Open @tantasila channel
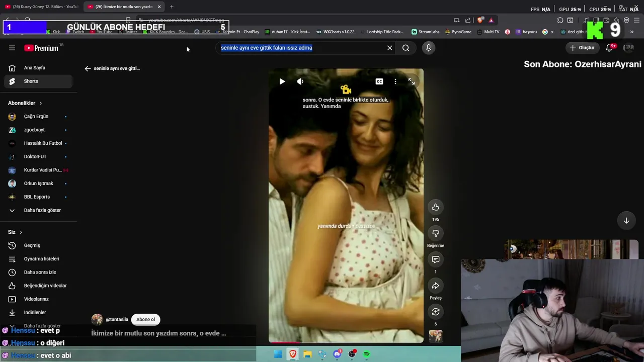Image resolution: width=644 pixels, height=362 pixels. point(117,319)
